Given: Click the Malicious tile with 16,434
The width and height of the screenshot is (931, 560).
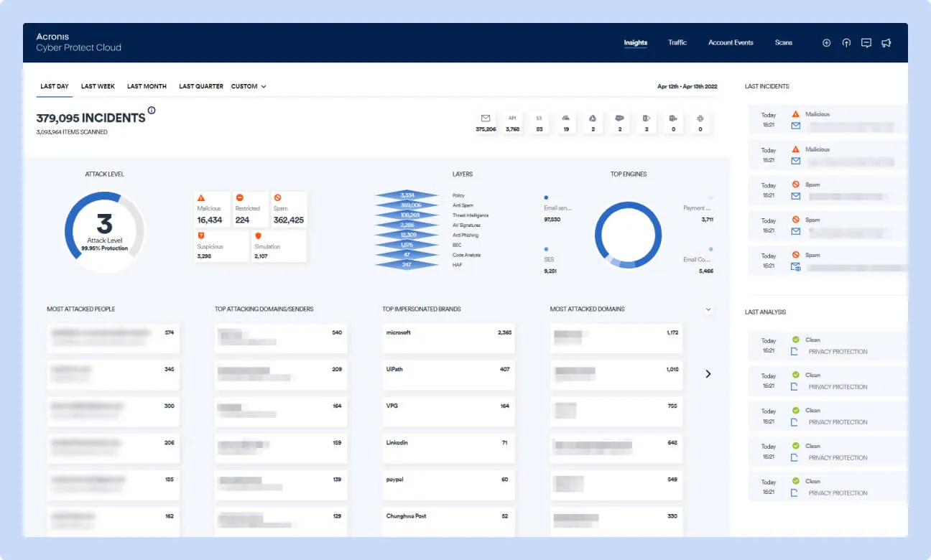Looking at the screenshot, I should coord(212,209).
